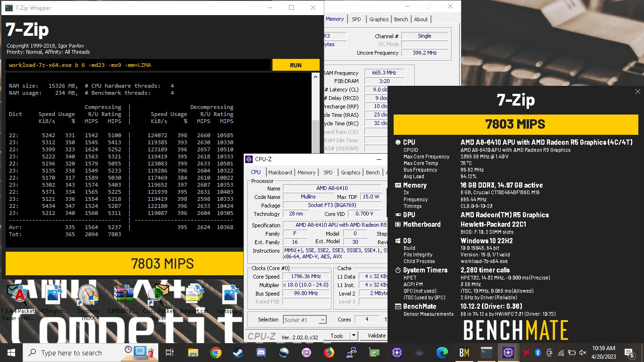Launch the Cisco Packet Tracer desktop shortcut
The image size is (644, 362).
coord(159,302)
